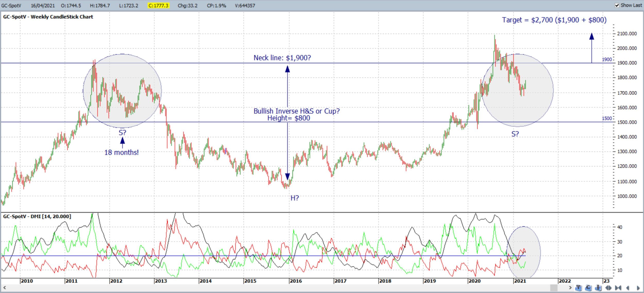This screenshot has width=644, height=293.
Task: Click the "18 months!" annotation
Action: (121, 152)
